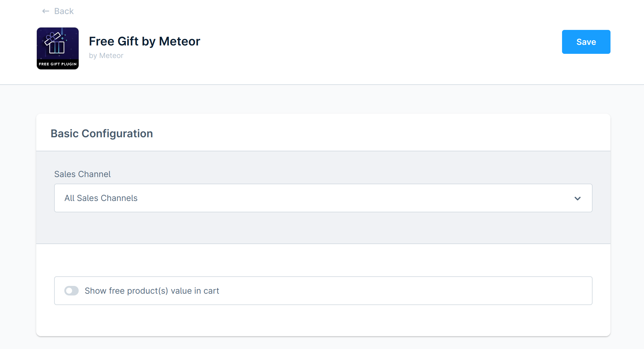Click the Free Gift plugin logo image

tap(58, 48)
